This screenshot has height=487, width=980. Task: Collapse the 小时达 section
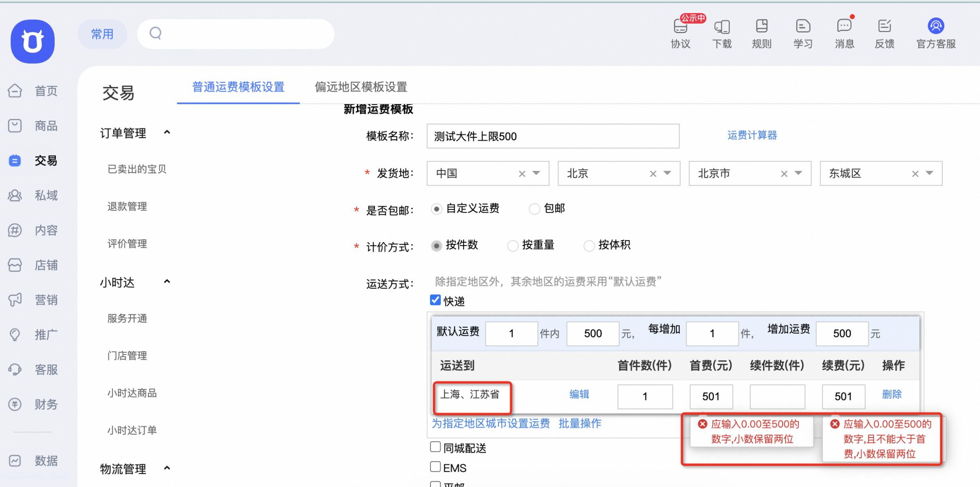click(x=167, y=281)
